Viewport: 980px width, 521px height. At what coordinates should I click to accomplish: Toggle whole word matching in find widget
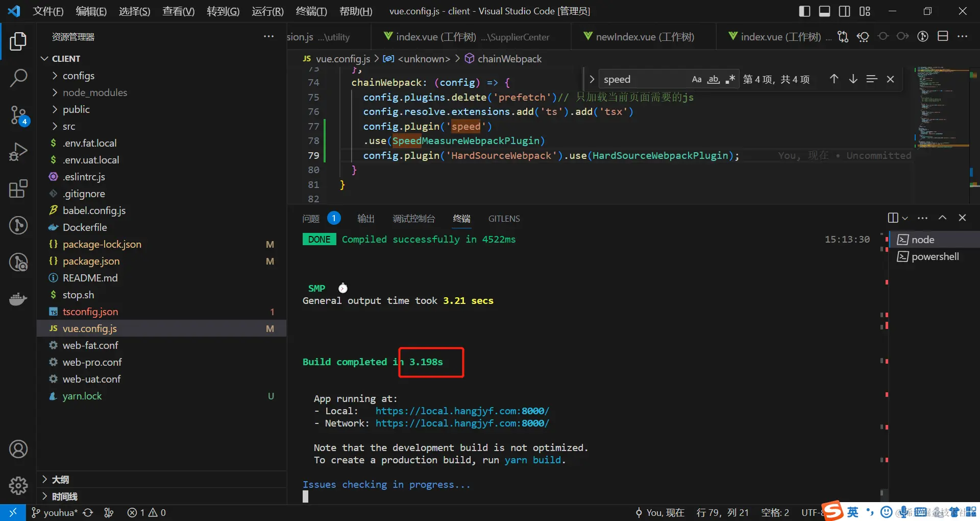pyautogui.click(x=714, y=79)
